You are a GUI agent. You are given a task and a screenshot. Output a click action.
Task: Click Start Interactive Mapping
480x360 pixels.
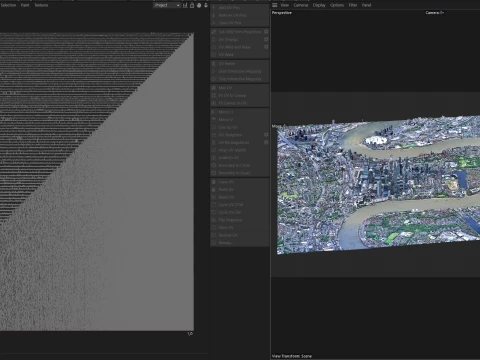[240, 71]
